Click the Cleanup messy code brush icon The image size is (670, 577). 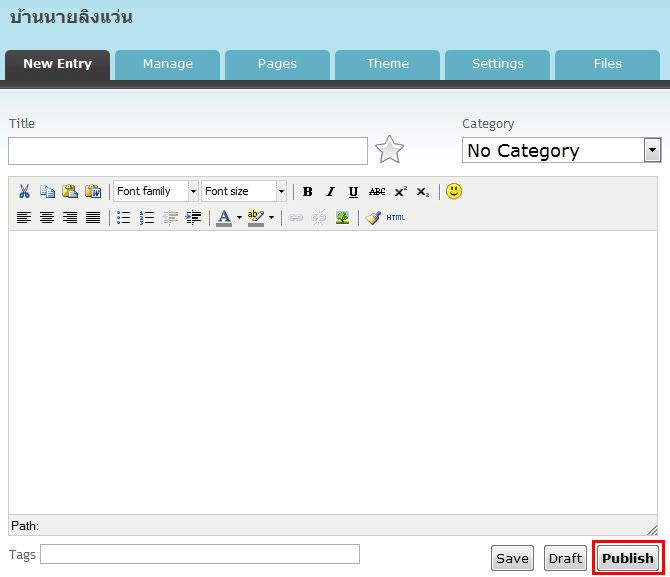click(373, 218)
